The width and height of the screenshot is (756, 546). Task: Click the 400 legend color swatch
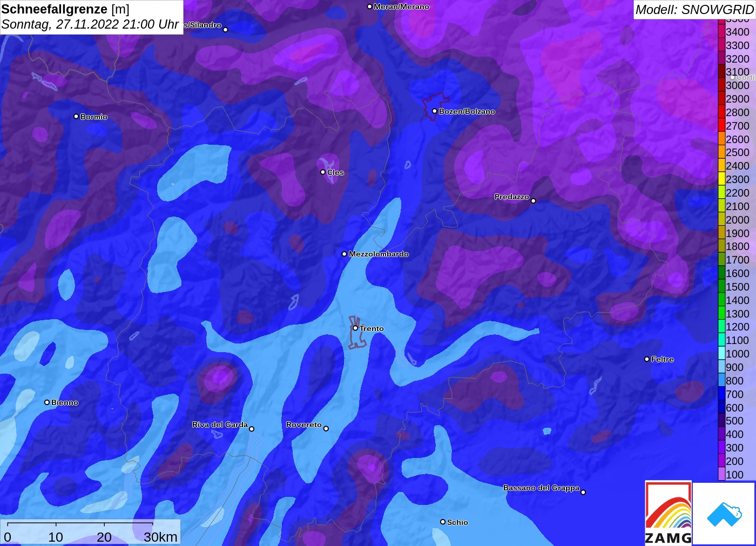pos(721,434)
